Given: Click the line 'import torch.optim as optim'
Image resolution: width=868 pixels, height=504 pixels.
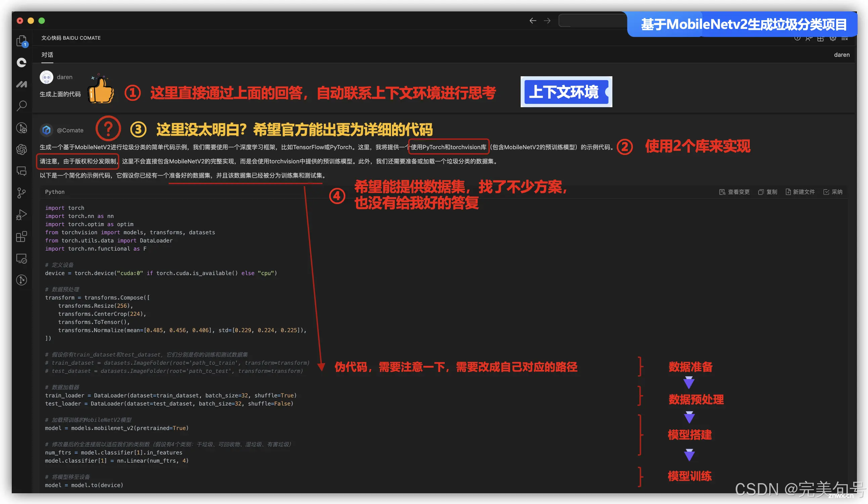Looking at the screenshot, I should click(x=89, y=224).
